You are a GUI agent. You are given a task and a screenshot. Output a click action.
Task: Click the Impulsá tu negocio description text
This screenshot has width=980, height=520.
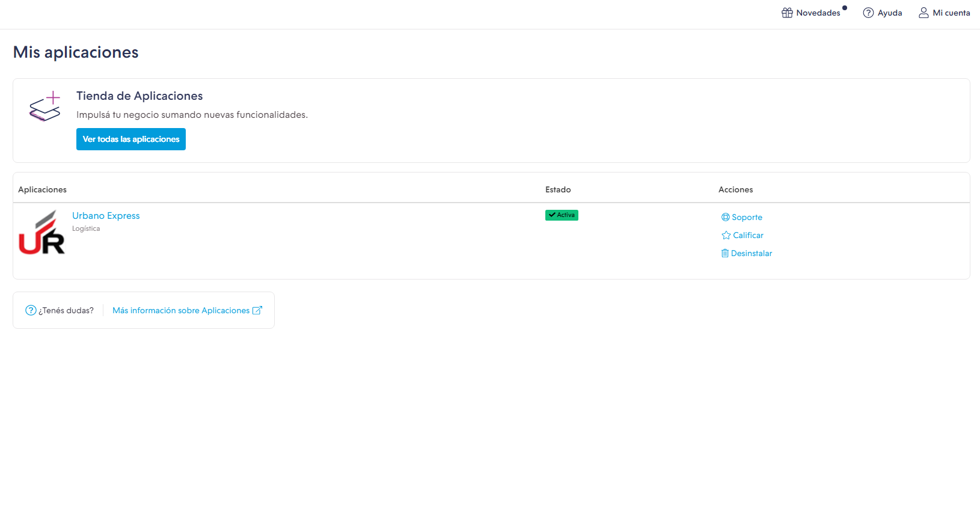click(192, 115)
